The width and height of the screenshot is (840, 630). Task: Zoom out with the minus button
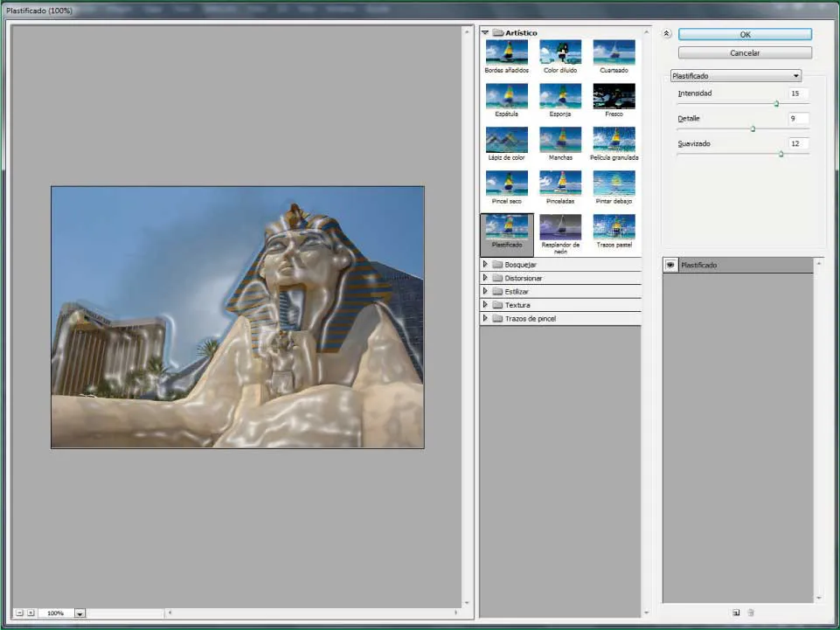tap(18, 613)
